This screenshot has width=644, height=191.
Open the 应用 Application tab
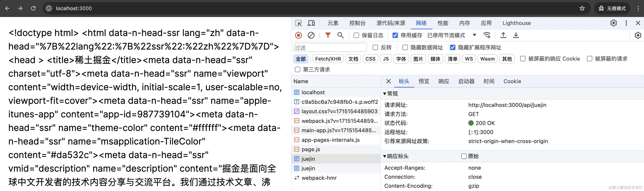click(x=486, y=23)
